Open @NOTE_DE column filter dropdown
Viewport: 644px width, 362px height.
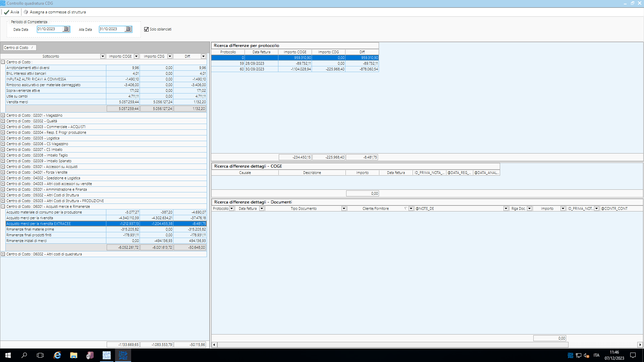506,208
